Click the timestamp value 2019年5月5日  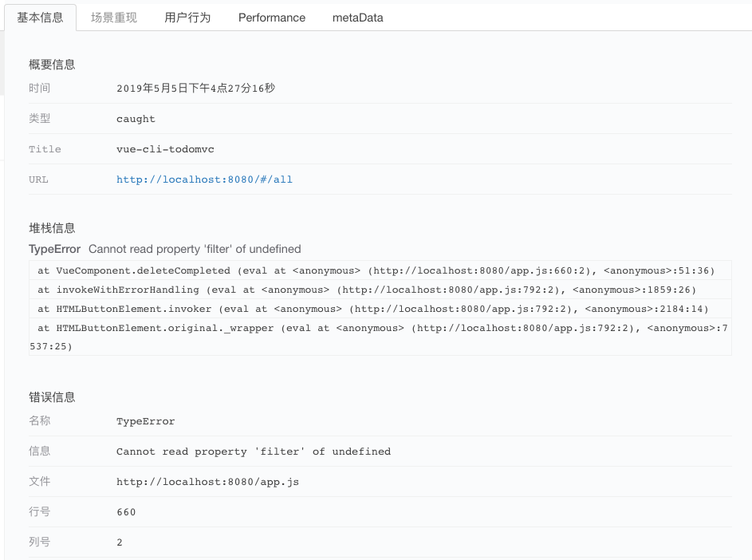point(195,89)
